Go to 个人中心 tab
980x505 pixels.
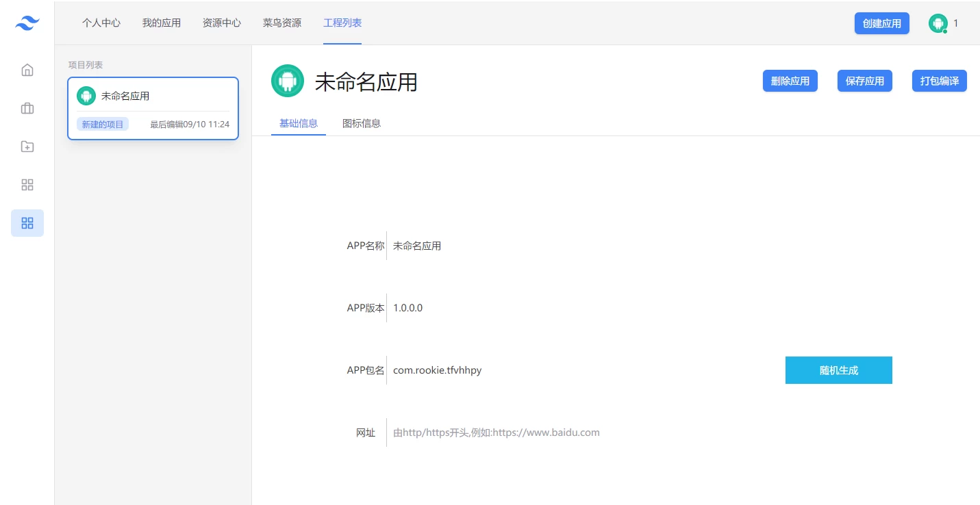click(x=101, y=23)
